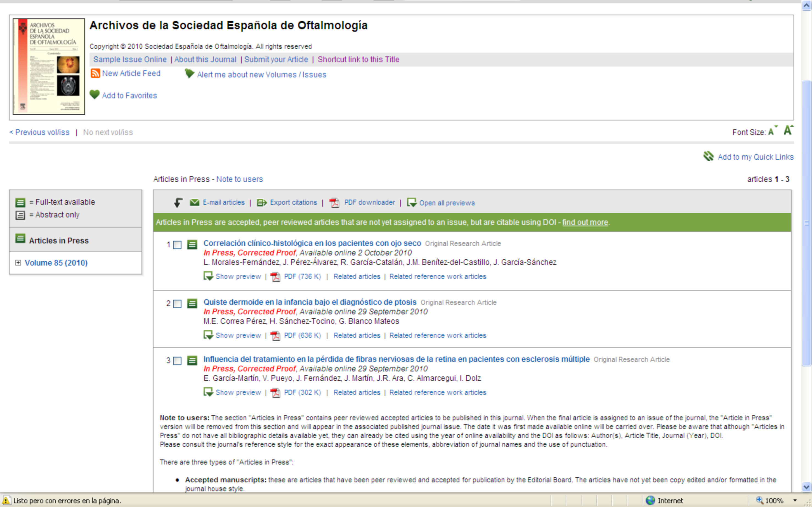
Task: Show preview of Quiste dermoide article
Action: click(238, 335)
